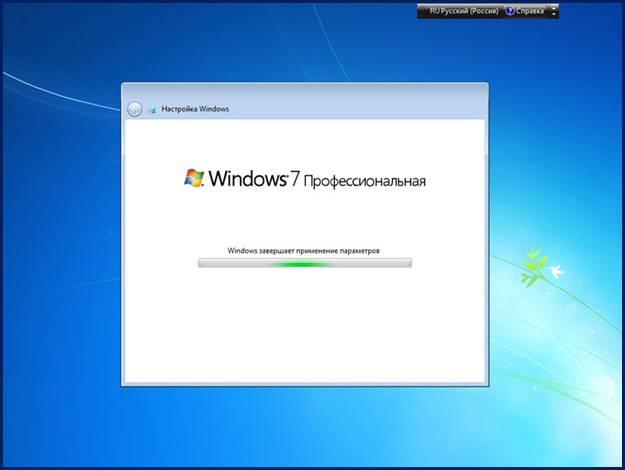This screenshot has width=625, height=470.
Task: Click the "Windows 7" logo text
Action: coord(254,178)
